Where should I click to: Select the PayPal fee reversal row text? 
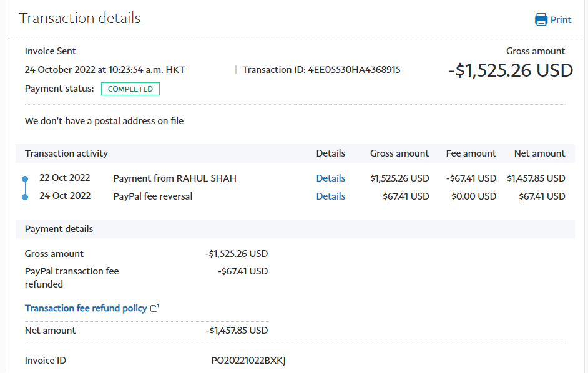coord(153,196)
